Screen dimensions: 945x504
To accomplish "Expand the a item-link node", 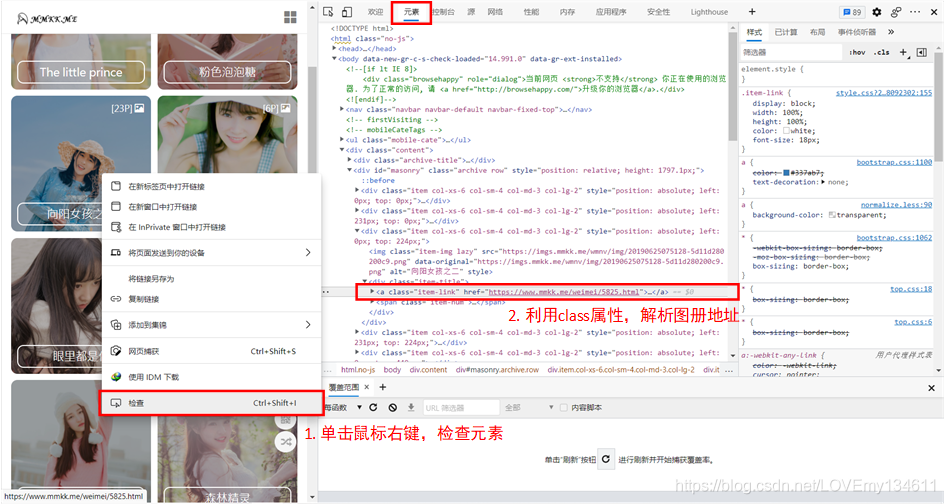I will click(x=372, y=292).
